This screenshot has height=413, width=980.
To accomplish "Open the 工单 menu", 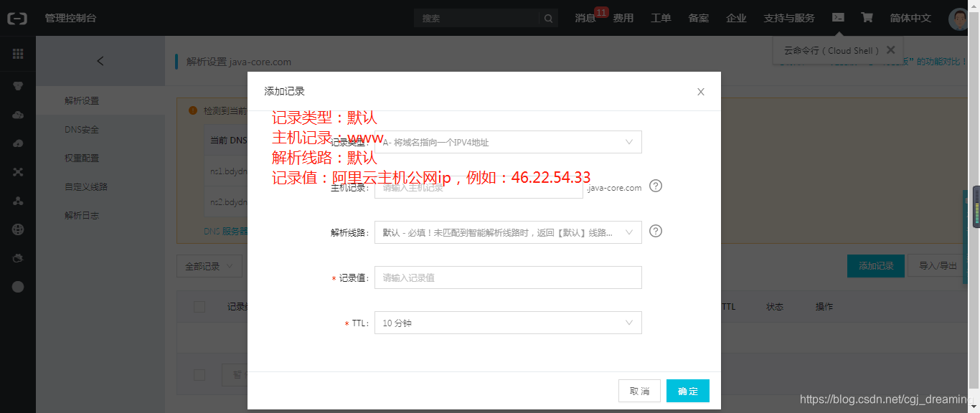I will coord(661,18).
